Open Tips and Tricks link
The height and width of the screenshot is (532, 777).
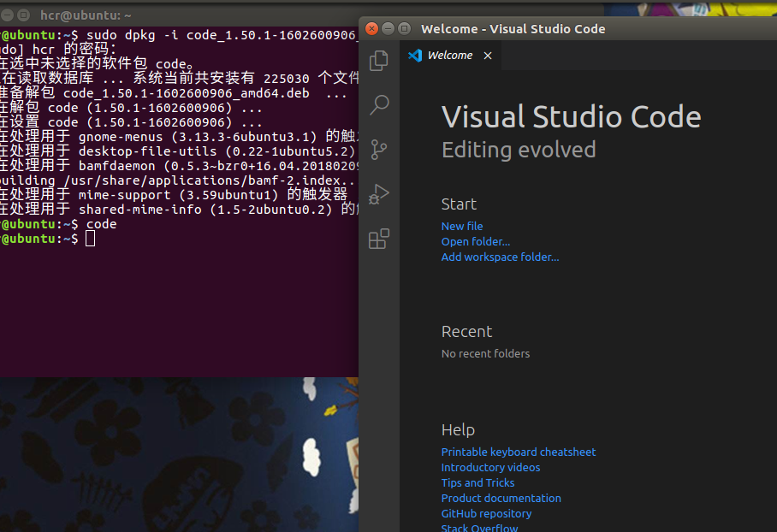tap(477, 482)
